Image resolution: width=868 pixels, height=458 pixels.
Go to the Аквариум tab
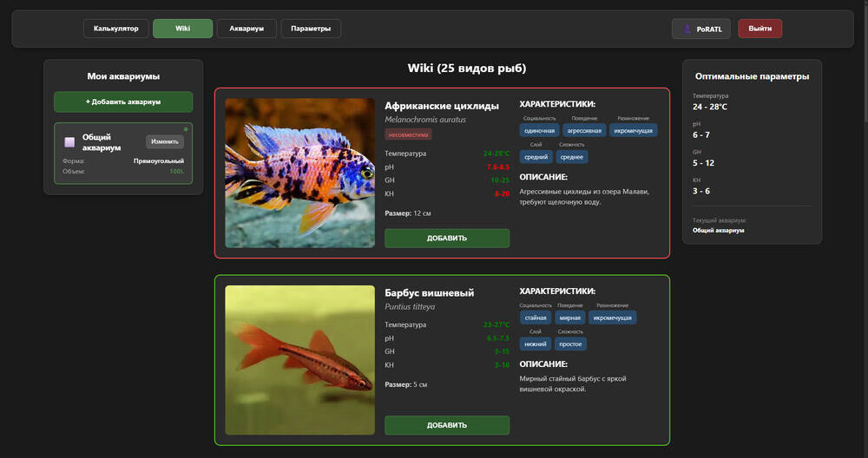click(247, 29)
